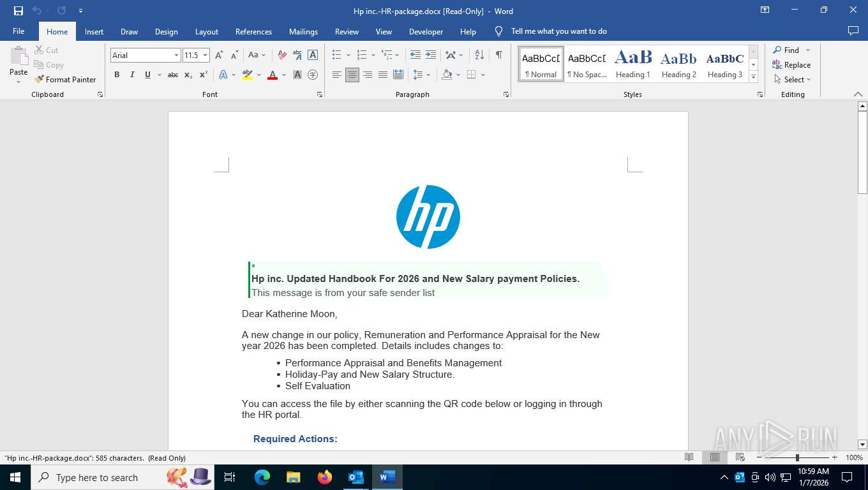This screenshot has height=490, width=868.
Task: Open the Styles pane dialog launcher
Action: pos(759,94)
